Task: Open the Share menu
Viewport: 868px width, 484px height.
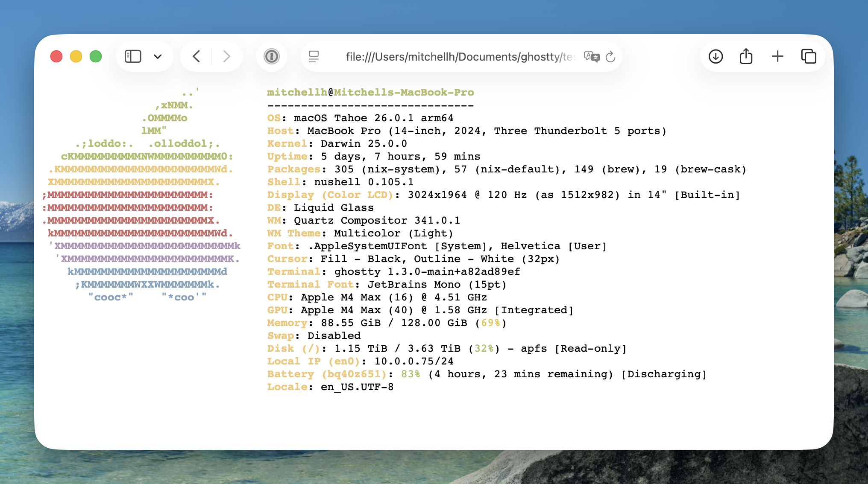Action: [746, 56]
